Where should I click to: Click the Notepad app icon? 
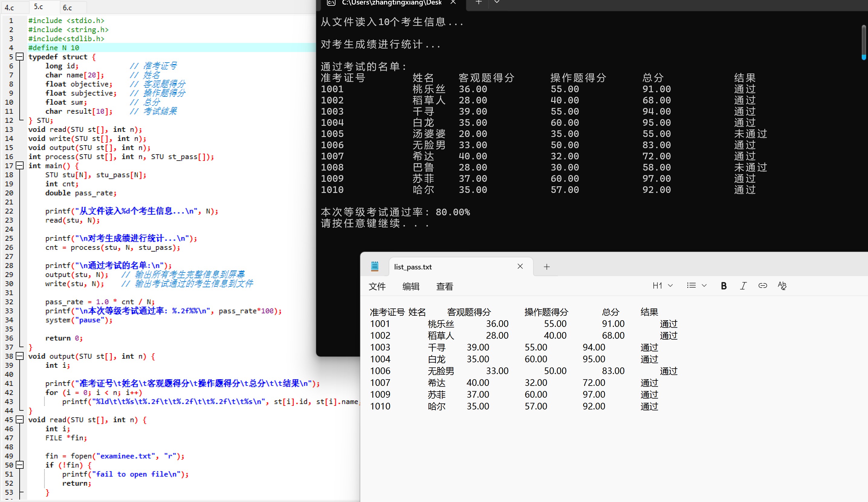pyautogui.click(x=375, y=266)
